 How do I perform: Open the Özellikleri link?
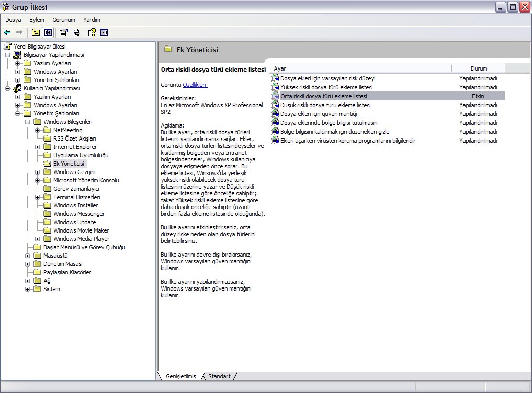click(x=195, y=85)
